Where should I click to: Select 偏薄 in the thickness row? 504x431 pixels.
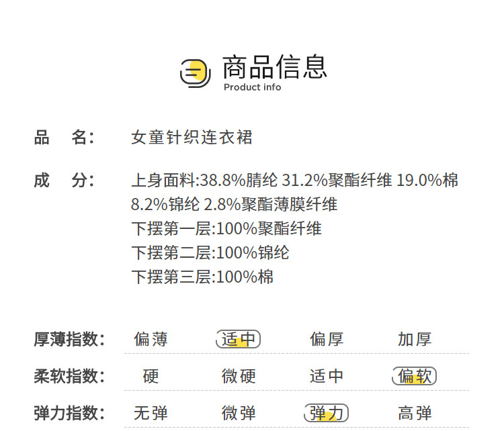(x=151, y=340)
